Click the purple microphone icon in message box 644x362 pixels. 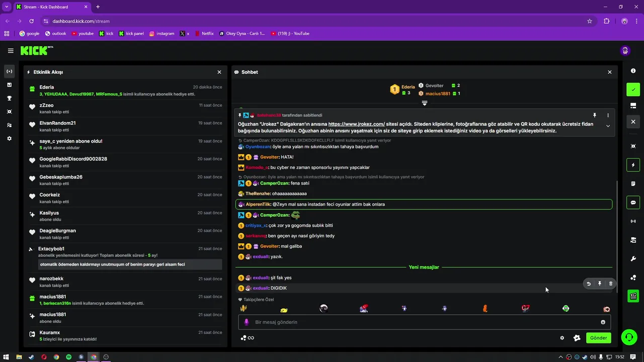[247, 322]
